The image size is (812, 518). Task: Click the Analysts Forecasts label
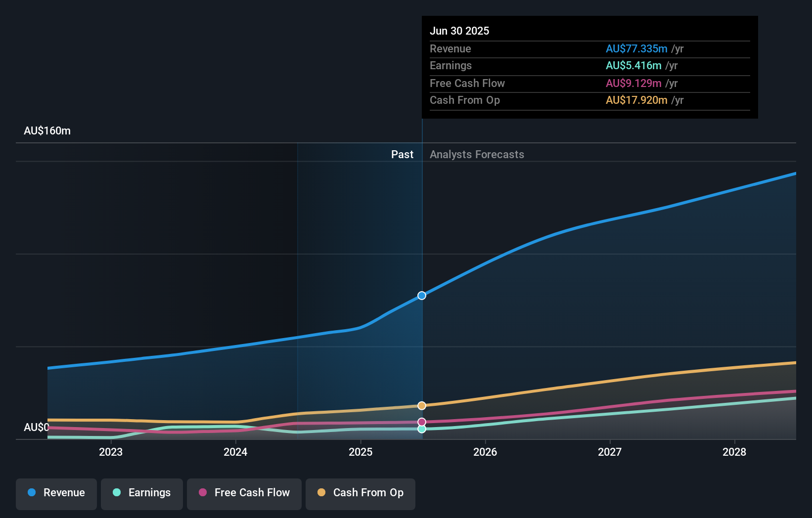pos(477,154)
